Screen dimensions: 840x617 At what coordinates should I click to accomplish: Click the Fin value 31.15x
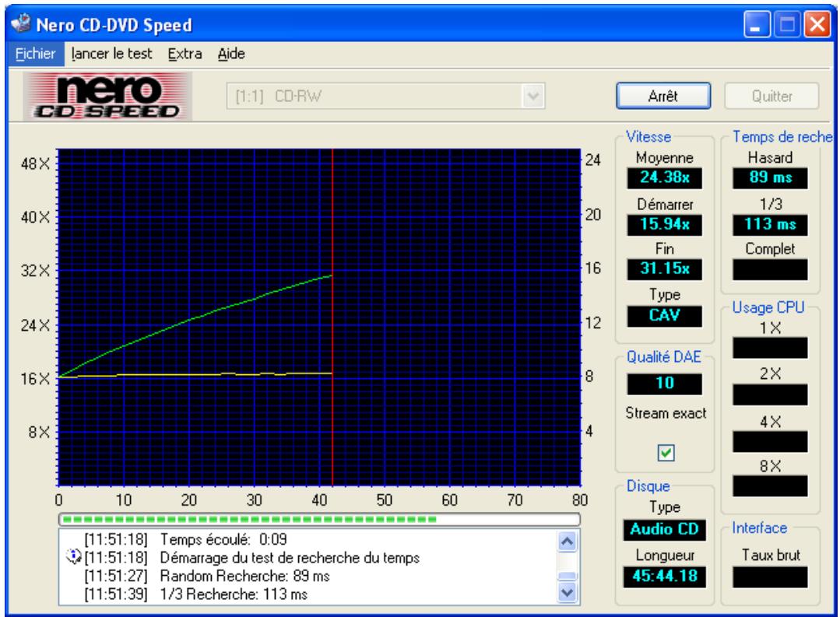pyautogui.click(x=664, y=268)
